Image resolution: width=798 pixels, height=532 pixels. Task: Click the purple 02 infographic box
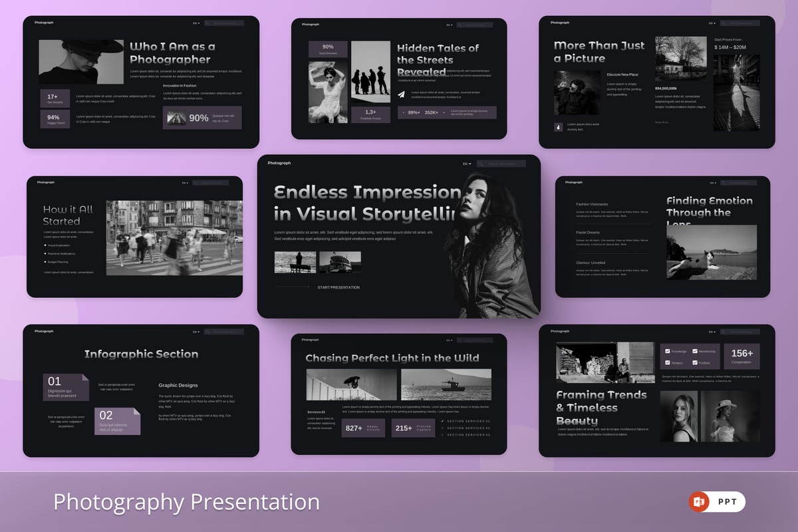click(x=117, y=422)
